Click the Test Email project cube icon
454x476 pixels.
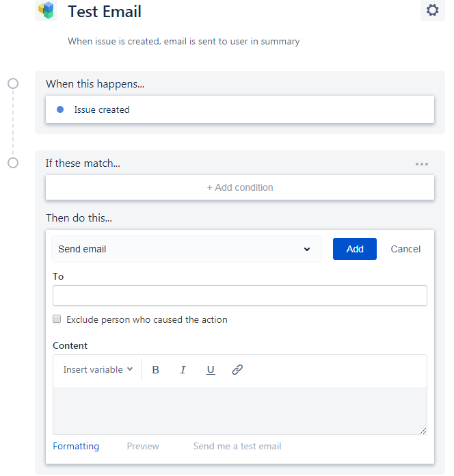click(x=46, y=10)
